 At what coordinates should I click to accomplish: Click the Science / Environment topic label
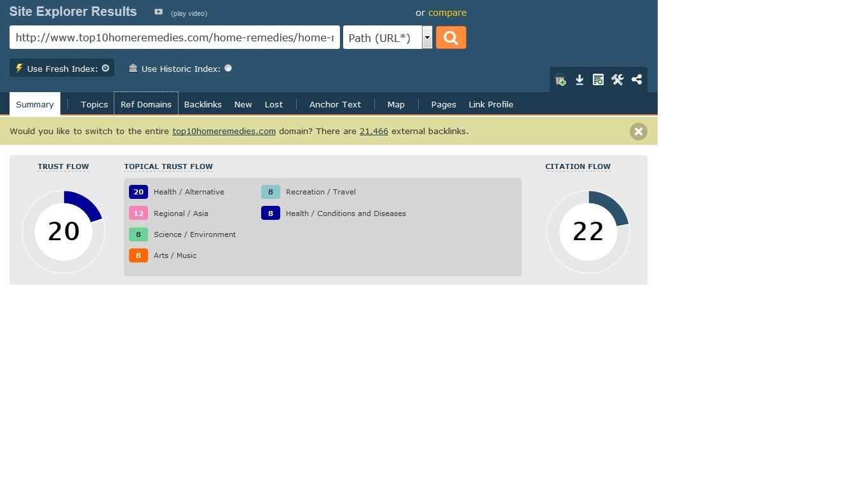point(194,234)
